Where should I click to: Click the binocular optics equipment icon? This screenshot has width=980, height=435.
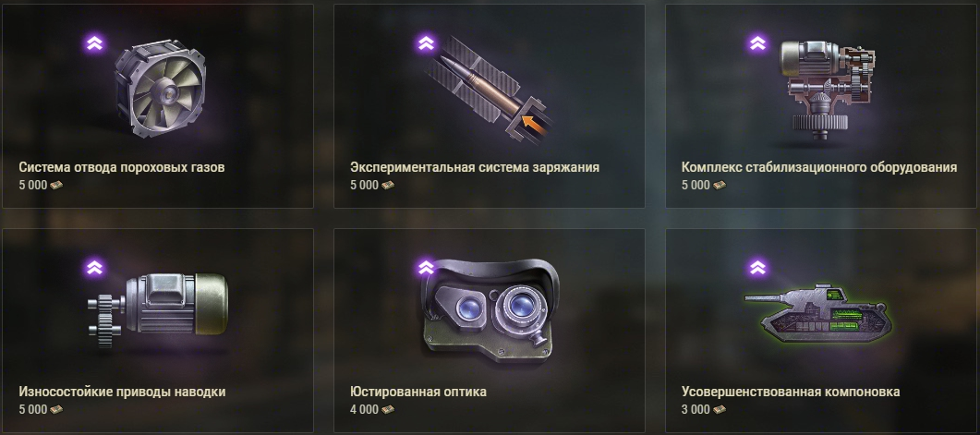(489, 310)
